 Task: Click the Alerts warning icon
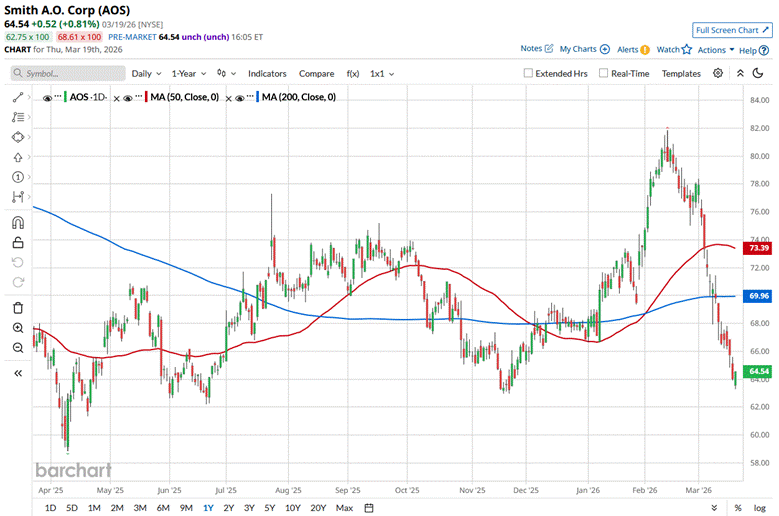pyautogui.click(x=645, y=50)
